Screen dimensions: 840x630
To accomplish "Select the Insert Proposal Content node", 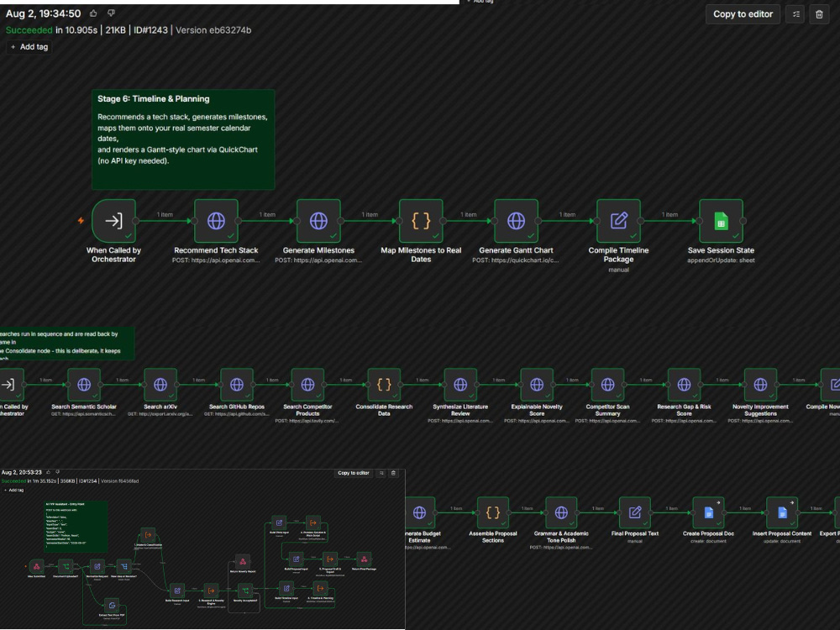I will coord(781,512).
